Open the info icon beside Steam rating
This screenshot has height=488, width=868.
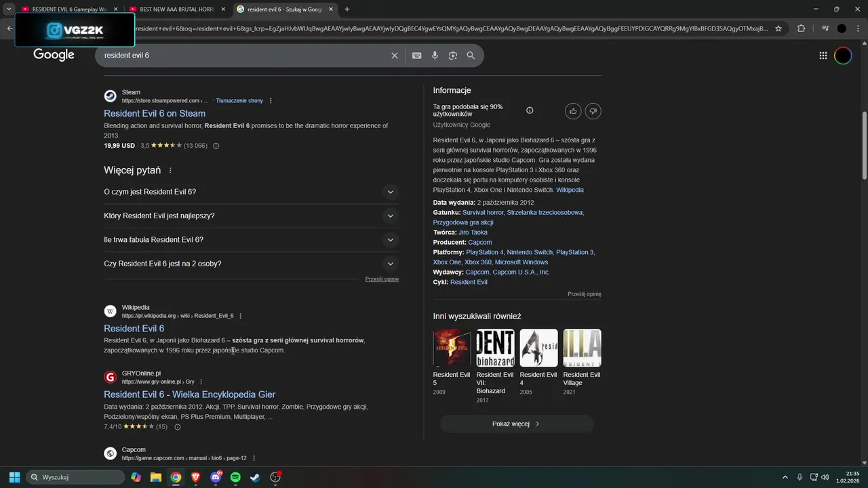(216, 146)
